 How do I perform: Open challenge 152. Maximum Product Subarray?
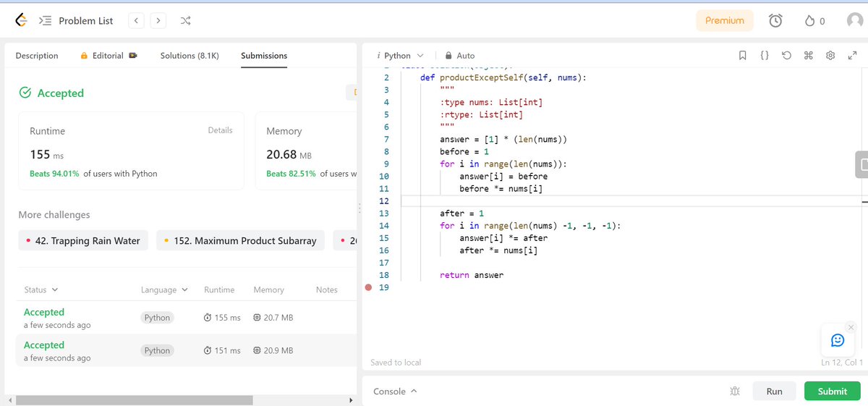pos(240,240)
